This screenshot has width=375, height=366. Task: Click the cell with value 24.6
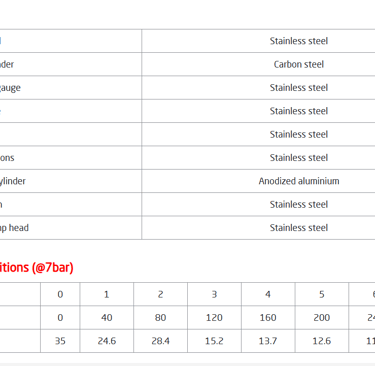(x=107, y=341)
